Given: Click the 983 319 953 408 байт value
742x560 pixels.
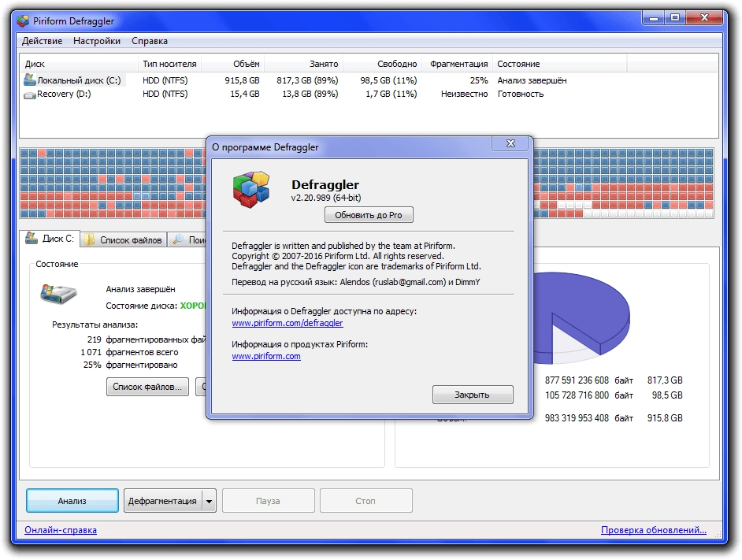Looking at the screenshot, I should click(x=588, y=418).
